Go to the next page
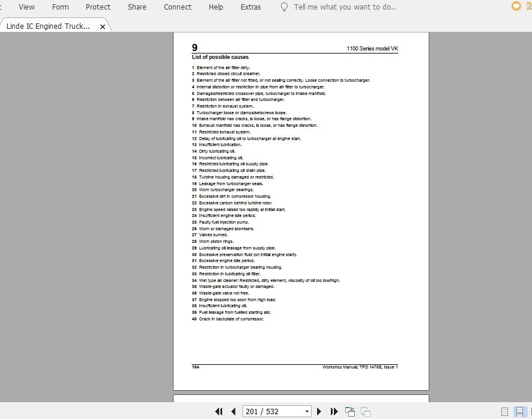 tap(319, 412)
